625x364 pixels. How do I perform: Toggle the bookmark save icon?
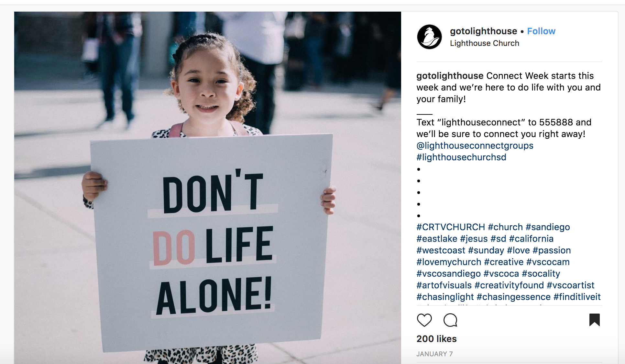pyautogui.click(x=595, y=320)
